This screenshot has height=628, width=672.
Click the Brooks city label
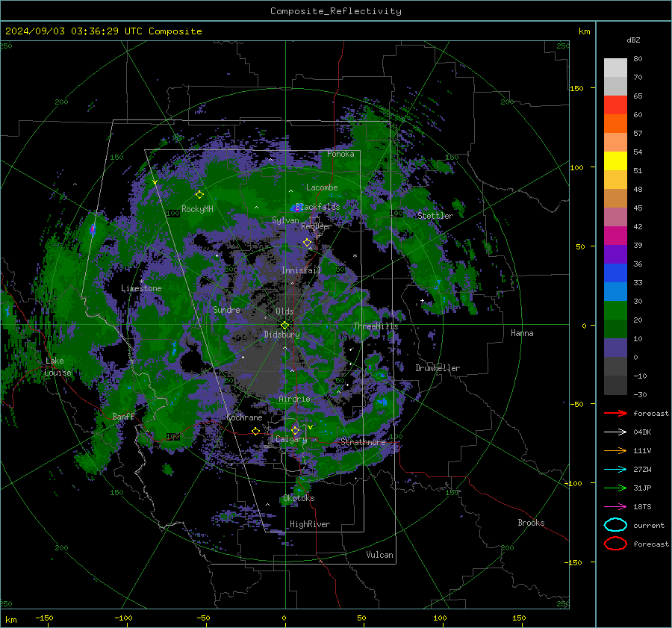click(531, 523)
